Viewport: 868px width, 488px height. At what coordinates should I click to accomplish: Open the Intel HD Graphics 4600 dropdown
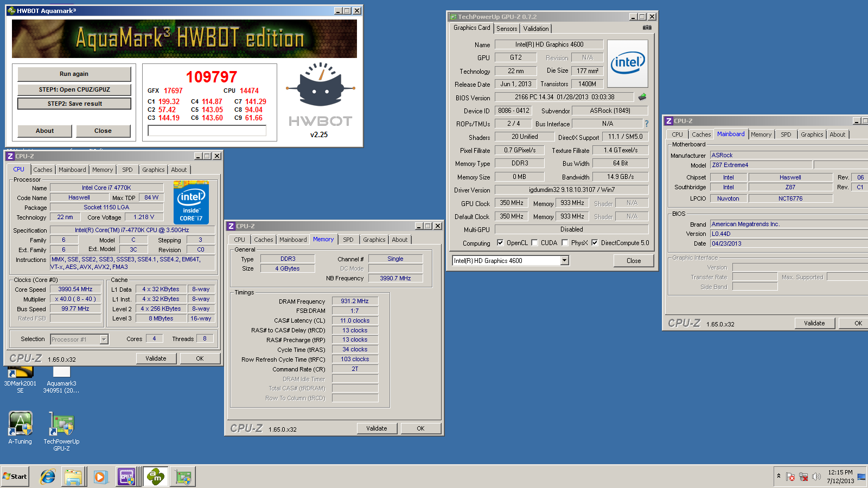[564, 261]
